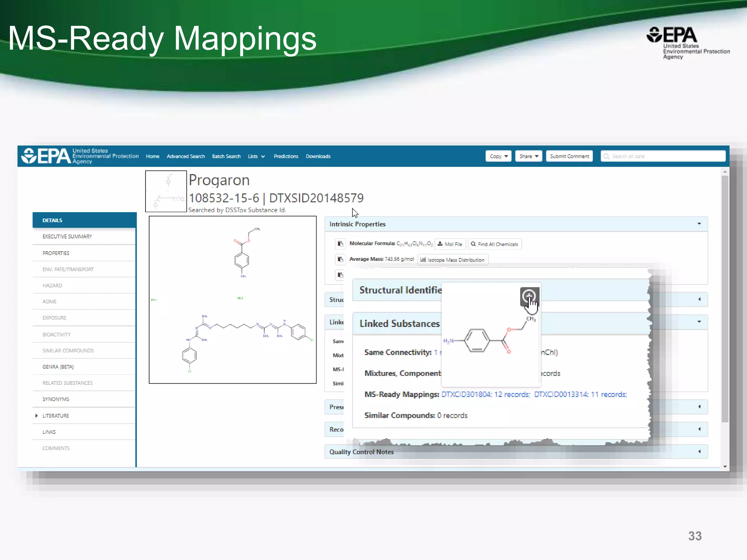The width and height of the screenshot is (747, 560).
Task: Open the Comments section
Action: (x=84, y=448)
